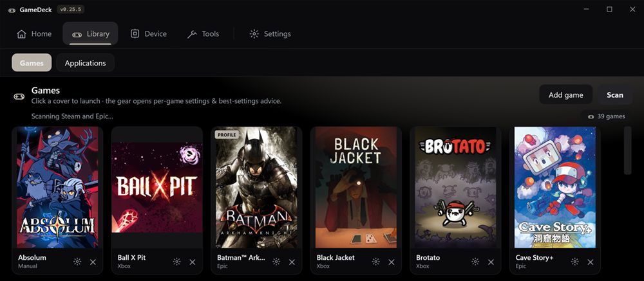Screen dimensions: 644x281
Task: Remove Cave Story+ from library
Action: point(591,262)
